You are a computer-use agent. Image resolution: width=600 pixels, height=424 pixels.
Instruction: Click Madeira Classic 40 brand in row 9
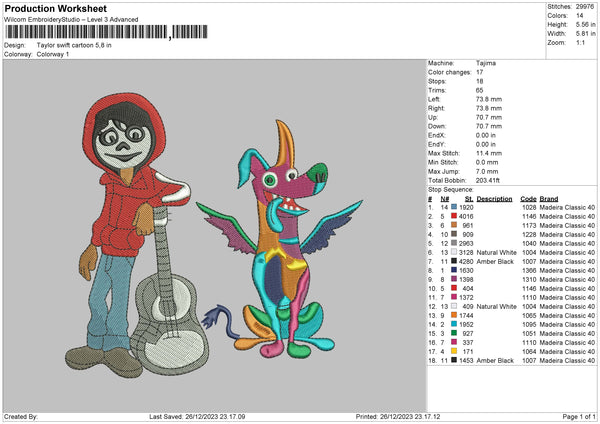point(567,279)
